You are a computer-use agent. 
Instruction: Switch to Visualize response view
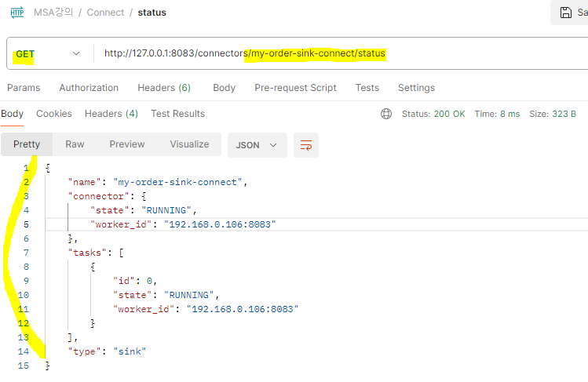(189, 144)
